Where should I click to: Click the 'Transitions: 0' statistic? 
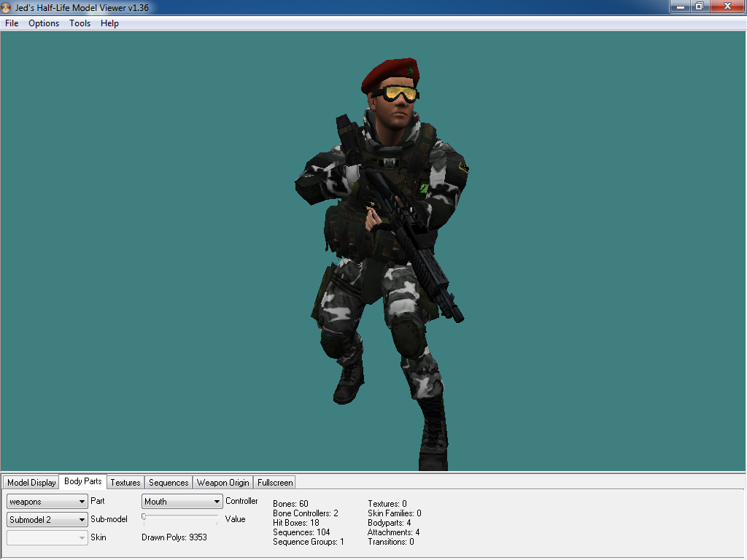[x=391, y=542]
